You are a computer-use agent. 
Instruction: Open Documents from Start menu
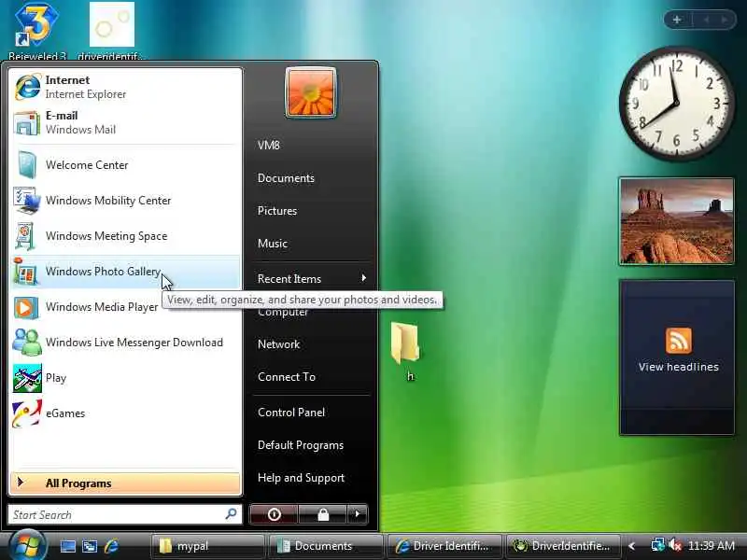(x=311, y=178)
